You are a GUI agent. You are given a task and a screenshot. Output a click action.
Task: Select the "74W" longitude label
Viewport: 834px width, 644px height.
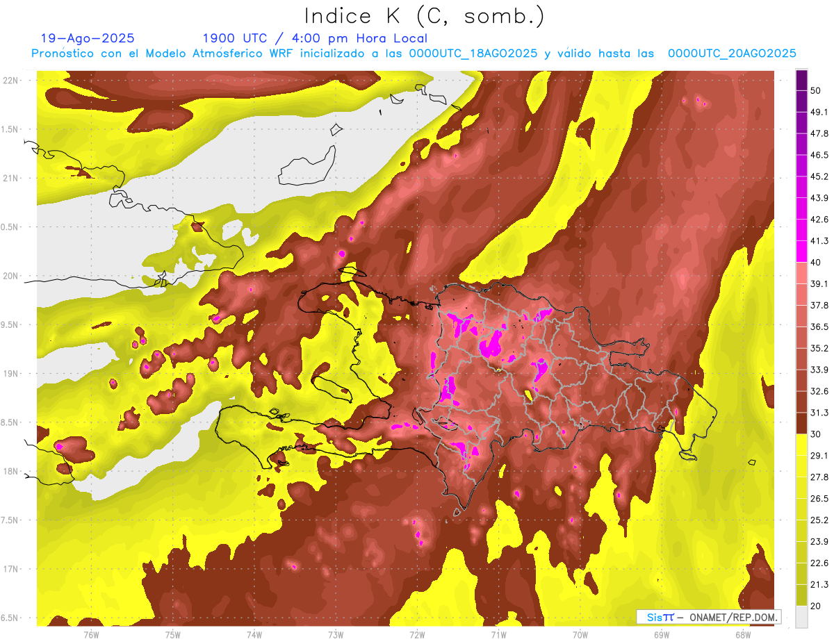pyautogui.click(x=254, y=634)
